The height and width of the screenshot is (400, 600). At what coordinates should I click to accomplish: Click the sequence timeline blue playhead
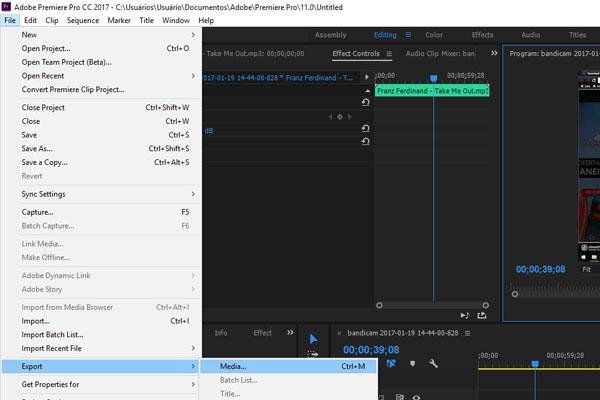[x=535, y=364]
